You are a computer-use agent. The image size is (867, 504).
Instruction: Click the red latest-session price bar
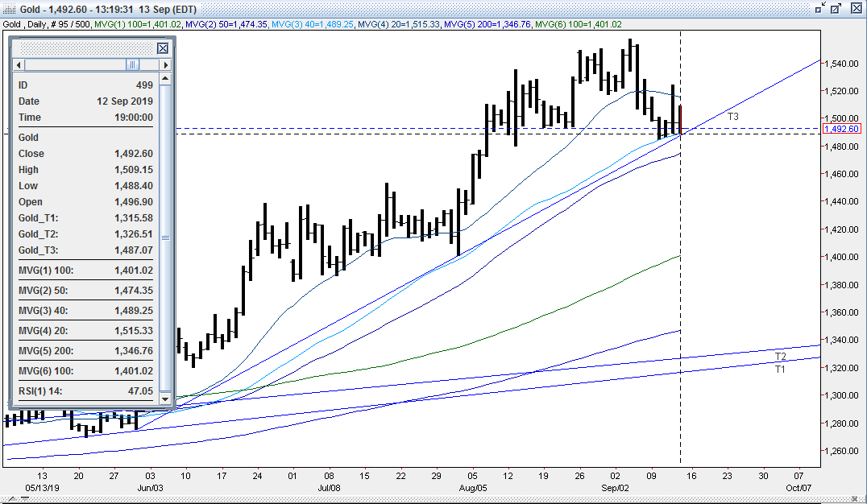tap(679, 119)
